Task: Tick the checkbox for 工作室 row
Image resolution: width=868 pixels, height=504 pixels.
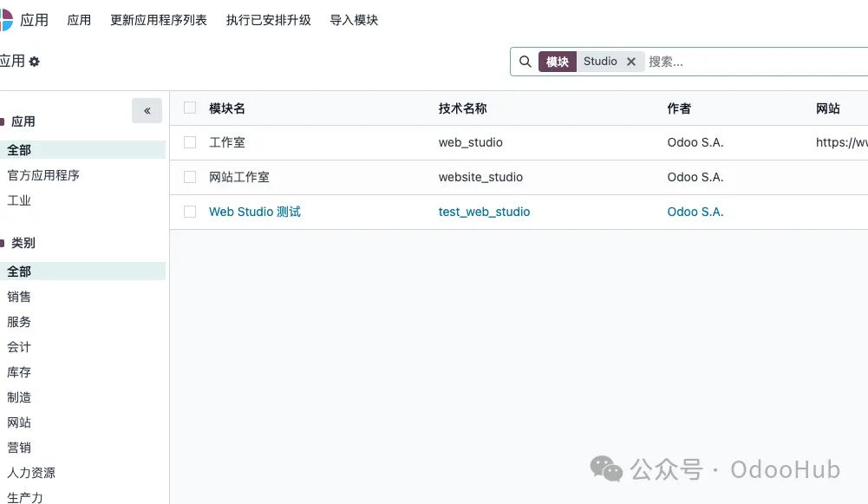Action: coord(190,142)
